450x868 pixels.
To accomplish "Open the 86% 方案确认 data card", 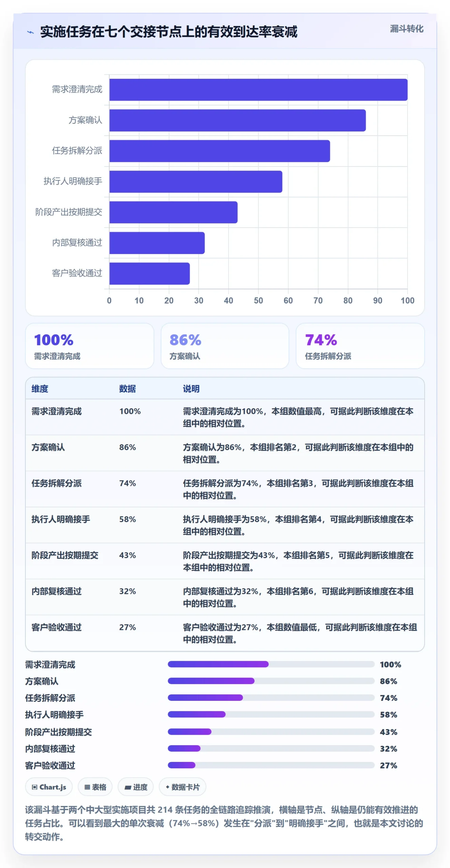I will pos(225,346).
